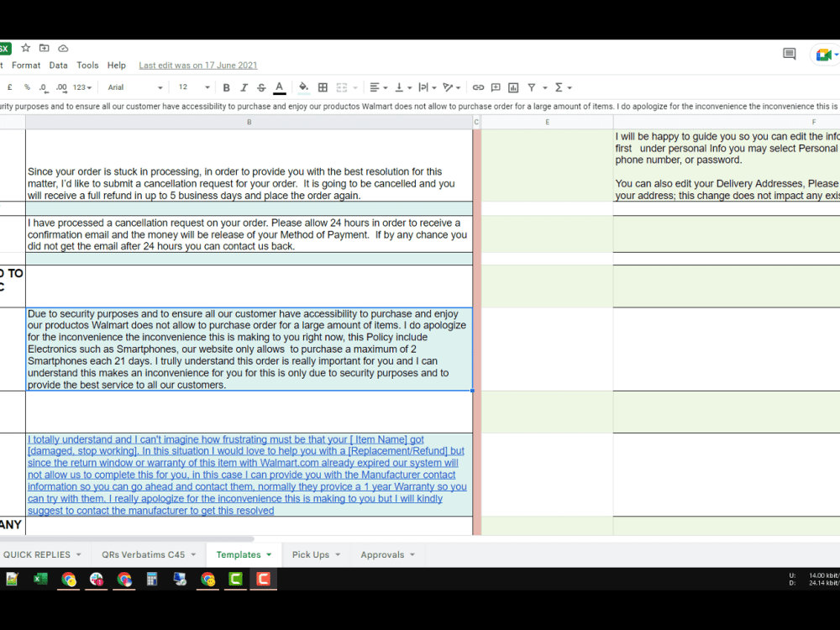840x630 pixels.
Task: Open text rotation dropdown
Action: 452,87
